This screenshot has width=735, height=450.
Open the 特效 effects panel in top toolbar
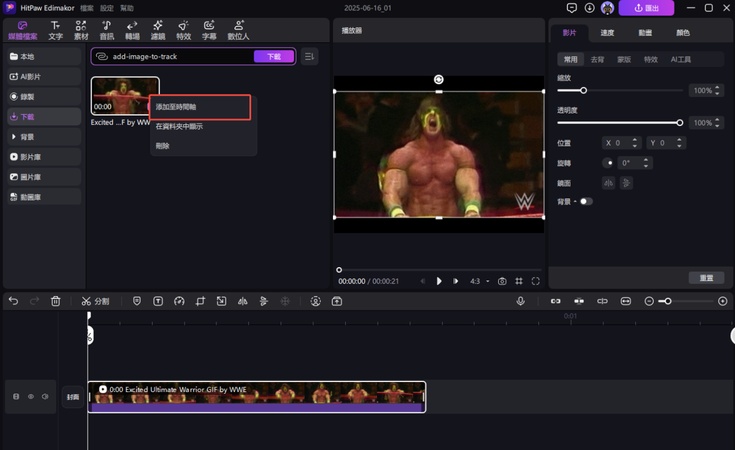[183, 29]
